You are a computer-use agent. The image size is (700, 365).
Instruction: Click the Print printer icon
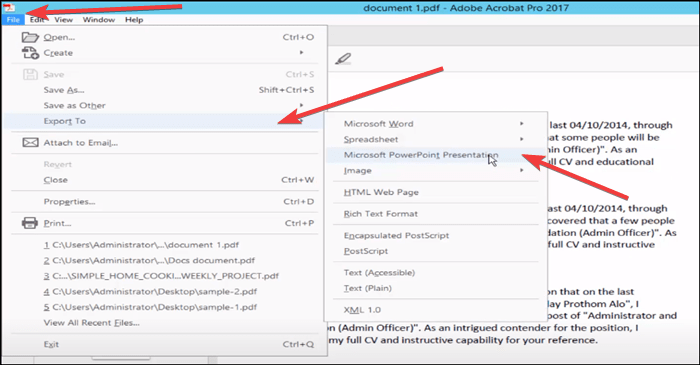(30, 223)
